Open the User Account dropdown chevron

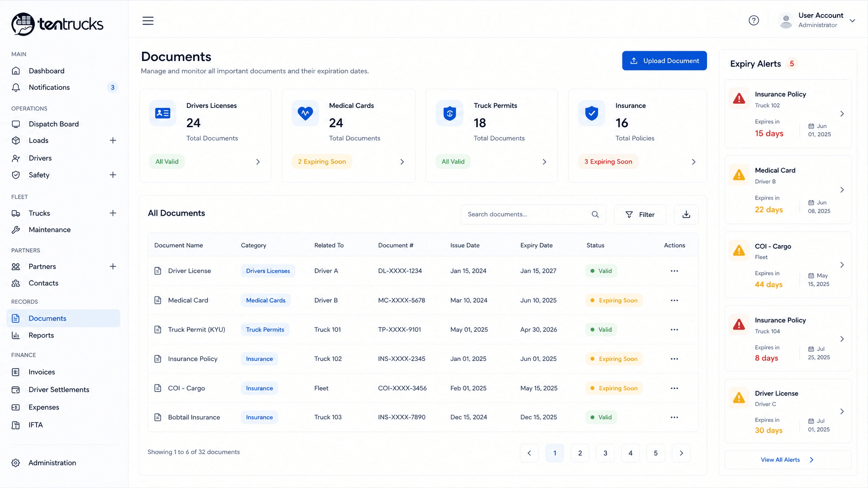(x=852, y=20)
